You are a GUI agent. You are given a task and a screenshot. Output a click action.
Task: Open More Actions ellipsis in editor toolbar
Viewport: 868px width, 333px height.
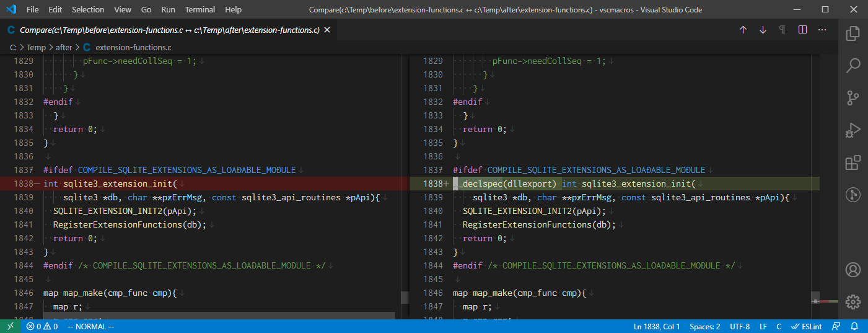822,30
